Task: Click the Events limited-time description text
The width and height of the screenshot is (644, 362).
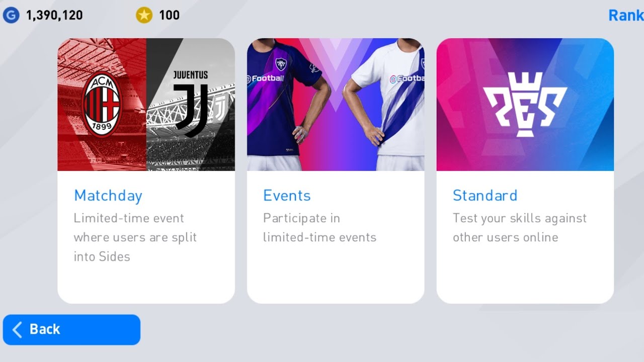Action: pos(319,228)
